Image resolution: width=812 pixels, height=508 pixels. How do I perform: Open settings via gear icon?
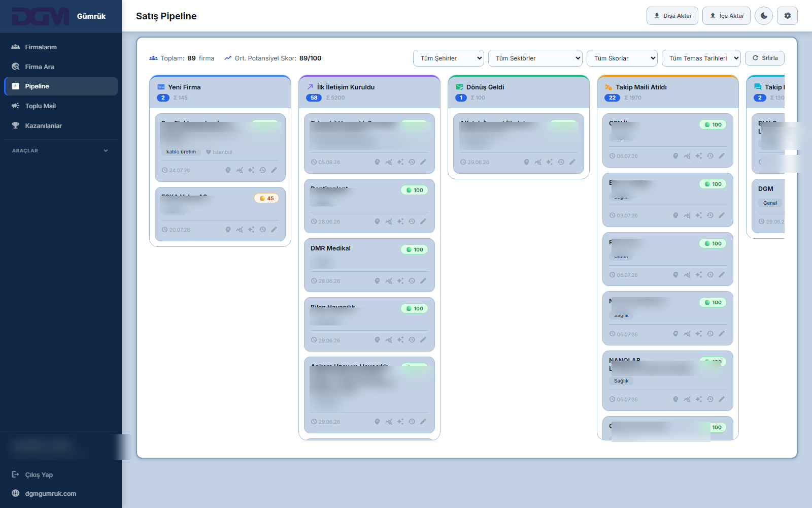[x=788, y=16]
